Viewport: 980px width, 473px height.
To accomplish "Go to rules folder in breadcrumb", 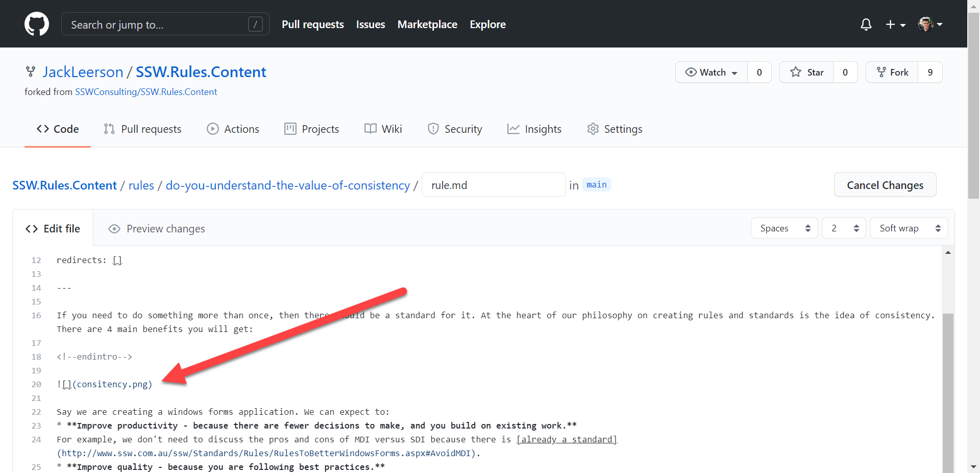I will [141, 185].
